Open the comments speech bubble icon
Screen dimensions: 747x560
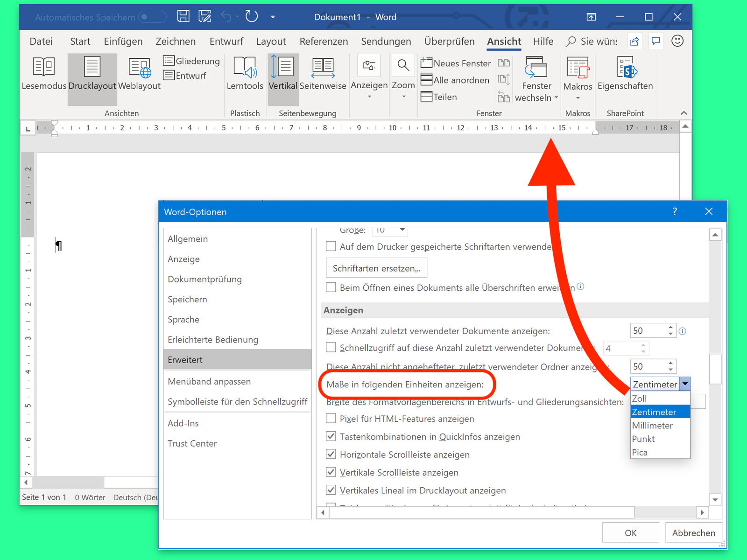coord(656,41)
